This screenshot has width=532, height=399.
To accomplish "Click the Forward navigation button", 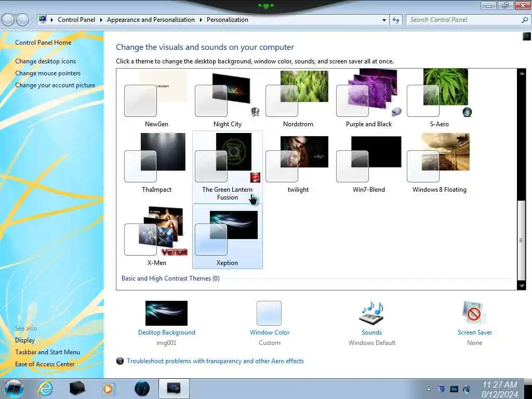I will [x=22, y=20].
